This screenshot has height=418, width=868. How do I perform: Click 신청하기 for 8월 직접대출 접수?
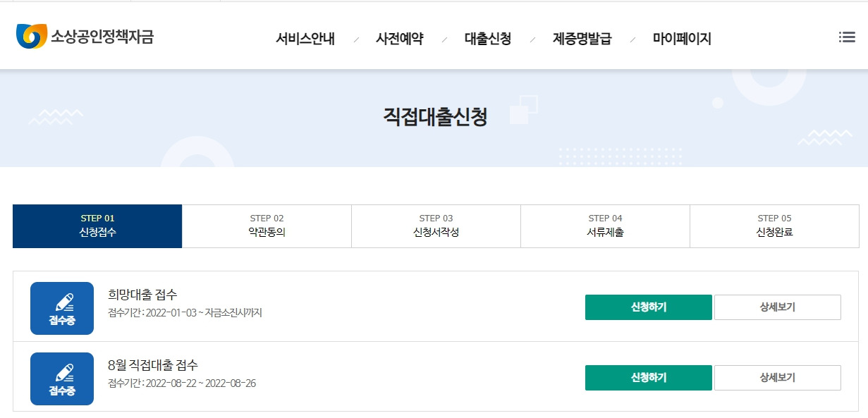pyautogui.click(x=649, y=378)
